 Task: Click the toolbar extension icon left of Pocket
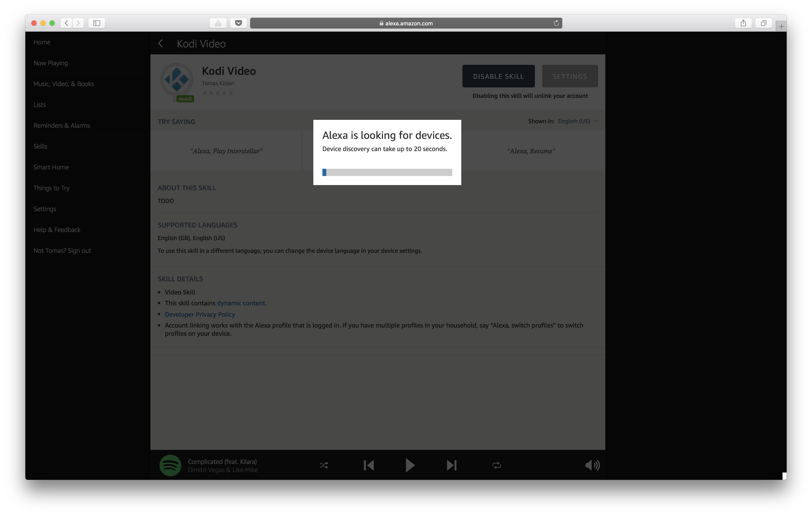coord(218,23)
